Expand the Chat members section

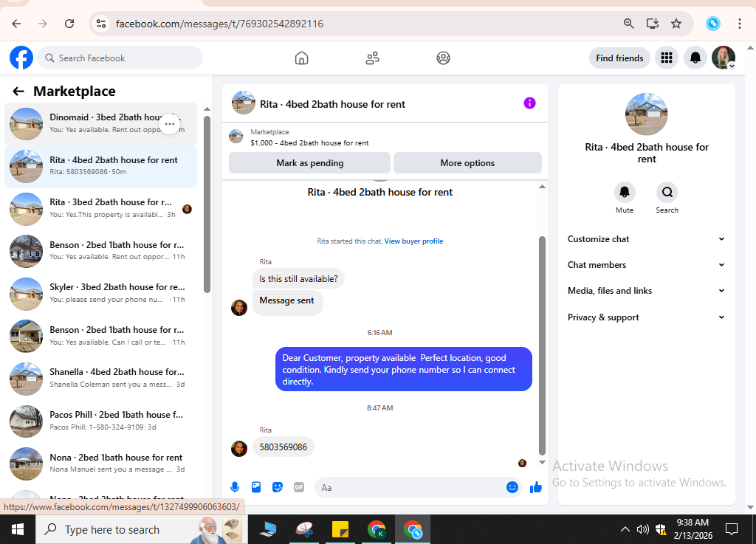pyautogui.click(x=646, y=265)
